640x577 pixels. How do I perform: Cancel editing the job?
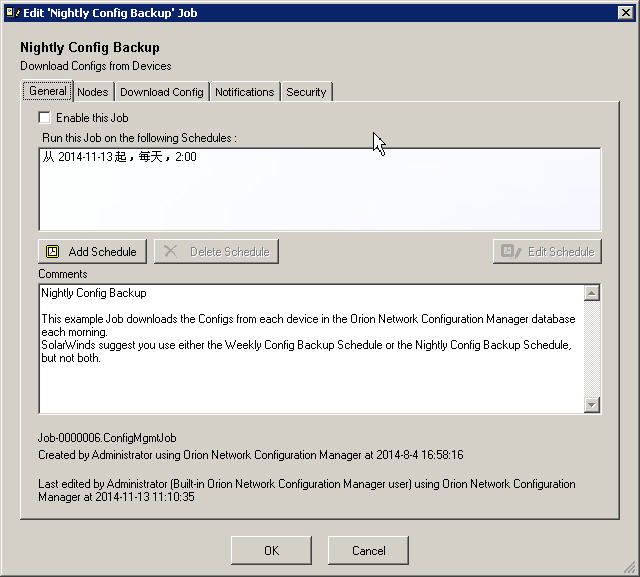coord(368,550)
